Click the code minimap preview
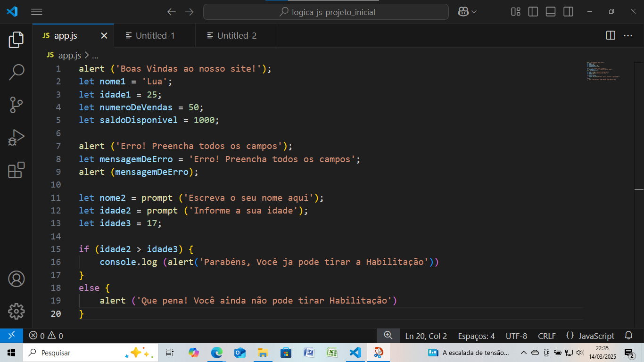This screenshot has width=644, height=362. click(603, 71)
